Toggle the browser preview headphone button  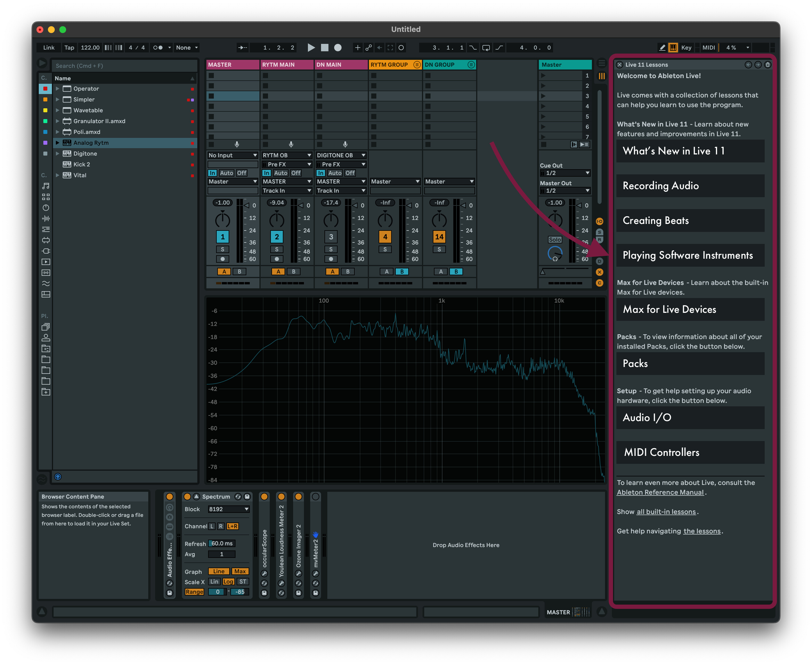tap(58, 477)
